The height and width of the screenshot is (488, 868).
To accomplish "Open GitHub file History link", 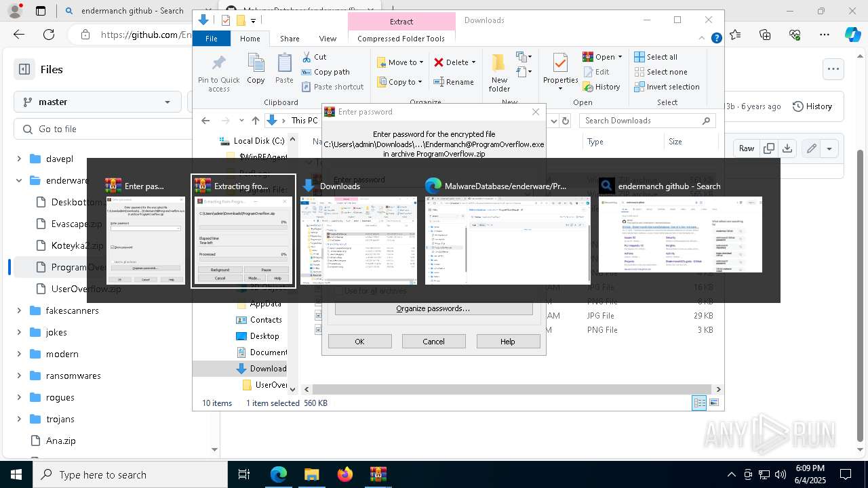I will [x=812, y=106].
